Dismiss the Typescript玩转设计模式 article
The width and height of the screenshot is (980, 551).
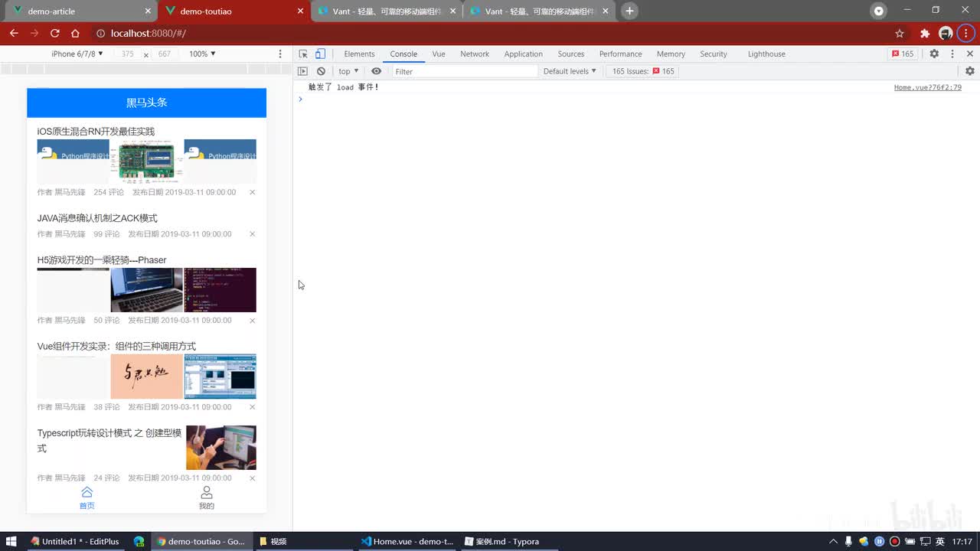click(x=252, y=478)
